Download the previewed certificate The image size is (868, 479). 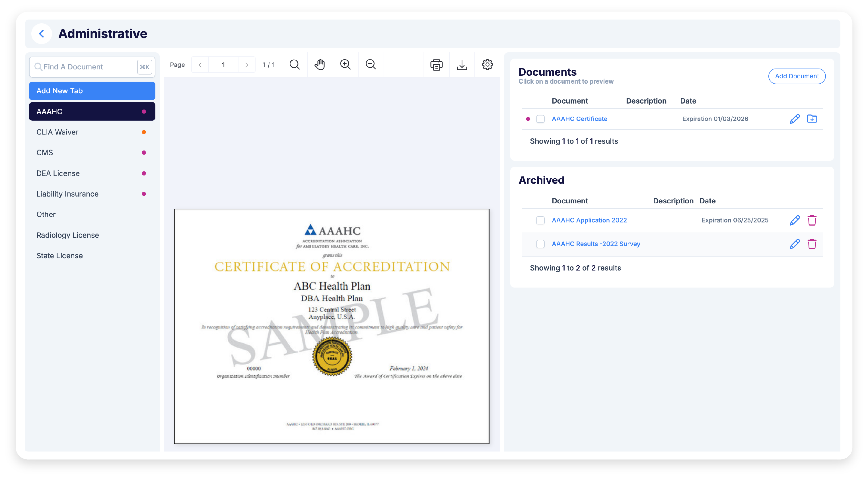click(x=462, y=65)
